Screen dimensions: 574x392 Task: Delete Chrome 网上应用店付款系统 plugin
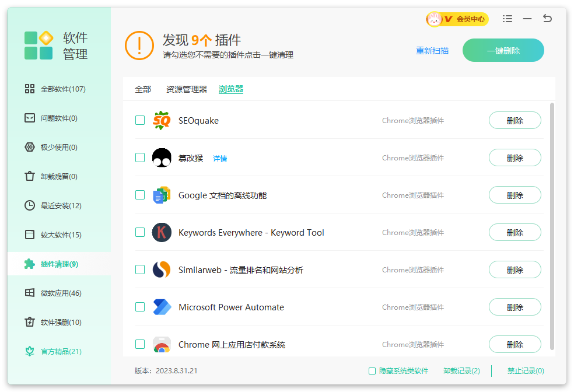(x=514, y=344)
